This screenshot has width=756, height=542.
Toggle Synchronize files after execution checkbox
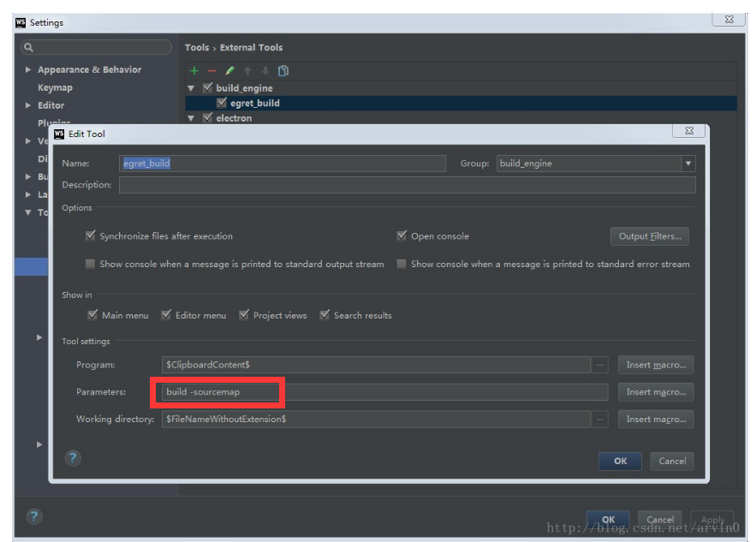[x=90, y=235]
